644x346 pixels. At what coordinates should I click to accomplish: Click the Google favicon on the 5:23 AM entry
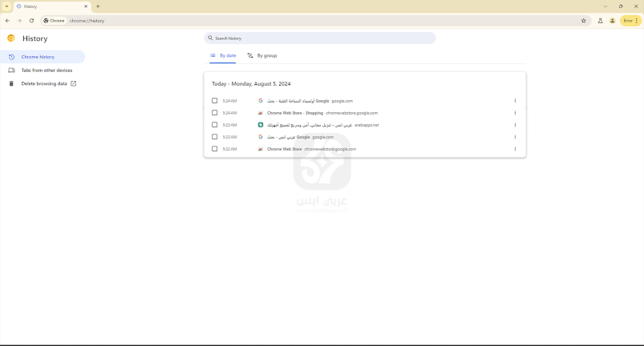pos(261,137)
